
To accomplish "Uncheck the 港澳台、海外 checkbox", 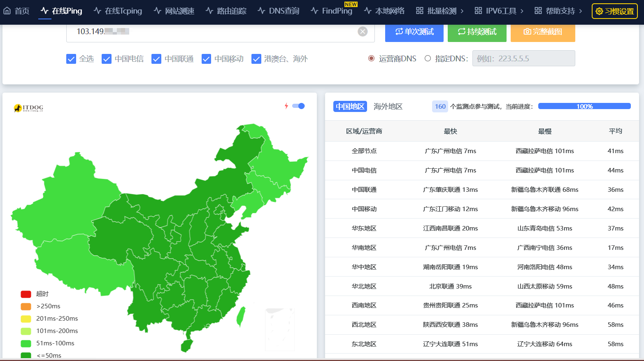I will pyautogui.click(x=256, y=59).
